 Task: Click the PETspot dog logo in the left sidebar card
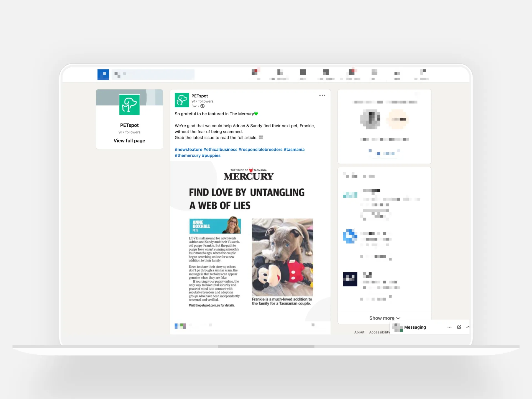point(129,105)
